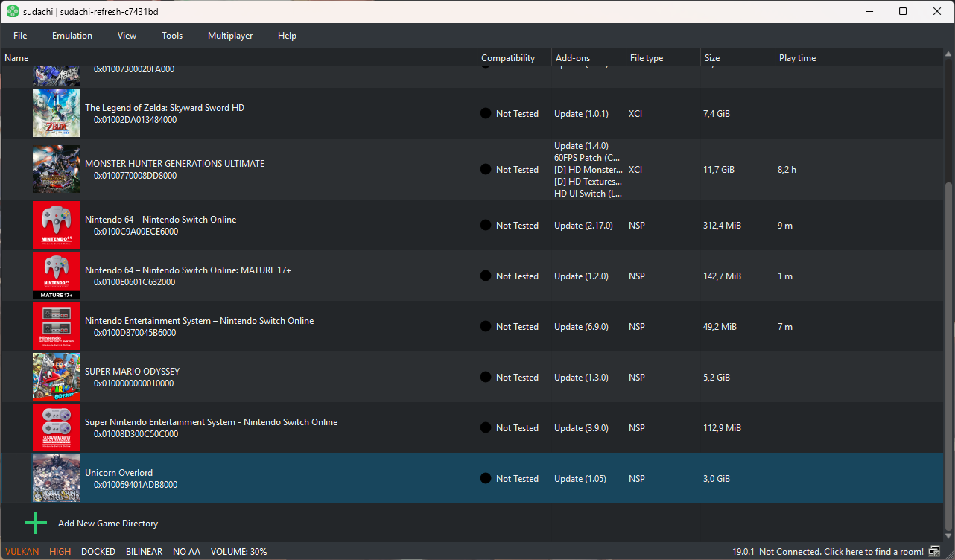Select Nintendo Entertainment System – Switch Online title
Viewport: 955px width, 560px height.
[x=199, y=321]
